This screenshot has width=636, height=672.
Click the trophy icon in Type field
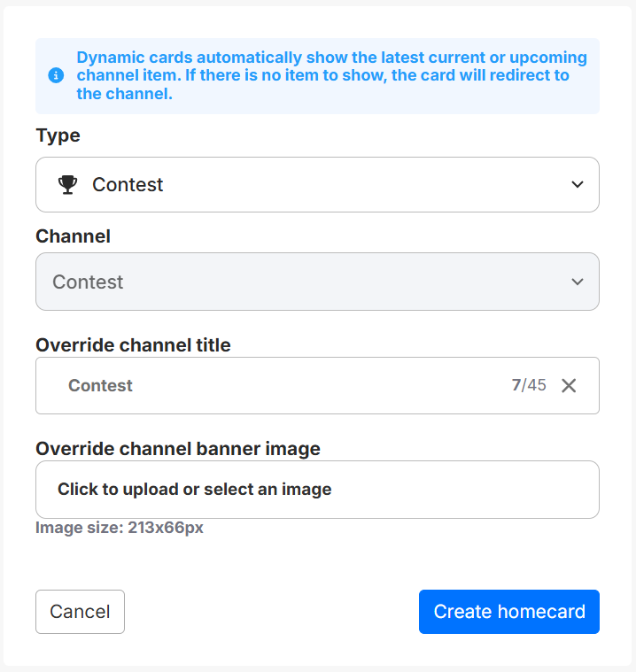[67, 184]
